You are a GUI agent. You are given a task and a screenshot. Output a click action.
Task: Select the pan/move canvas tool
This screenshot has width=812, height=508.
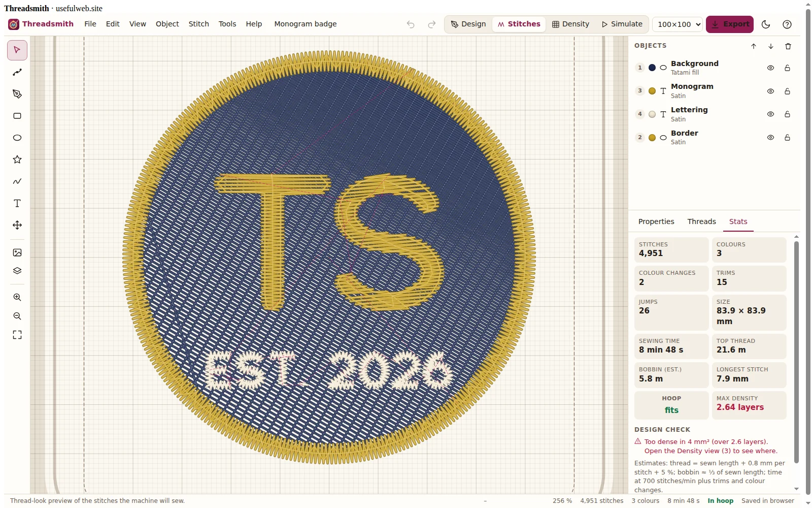(17, 225)
